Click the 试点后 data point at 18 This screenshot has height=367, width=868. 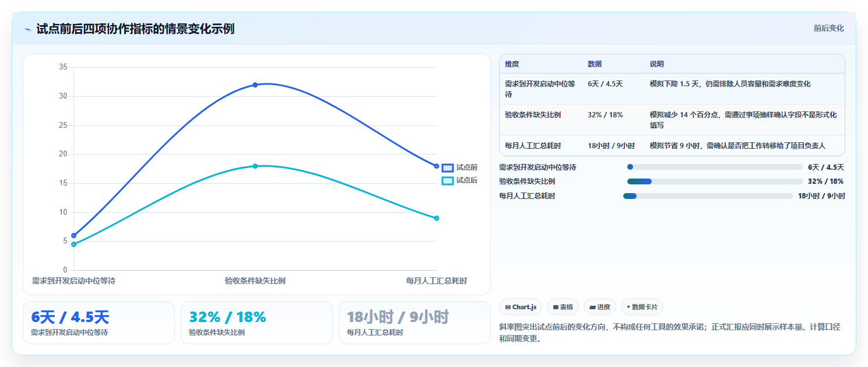pos(255,166)
